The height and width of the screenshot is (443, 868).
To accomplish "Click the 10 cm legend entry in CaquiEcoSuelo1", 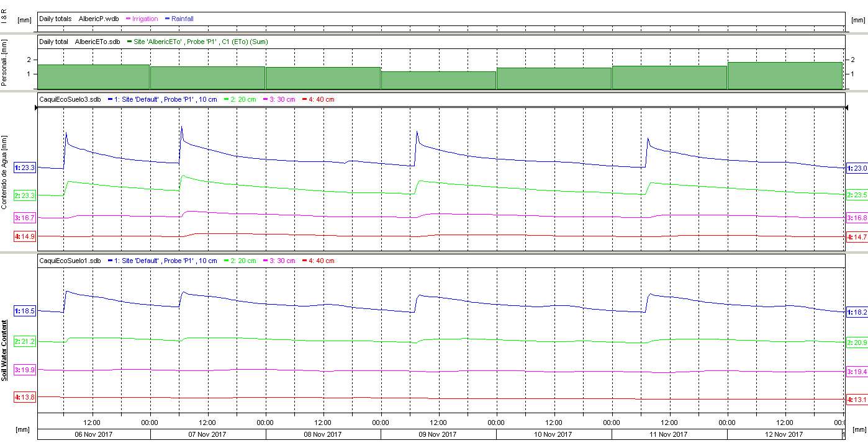I will 162,261.
